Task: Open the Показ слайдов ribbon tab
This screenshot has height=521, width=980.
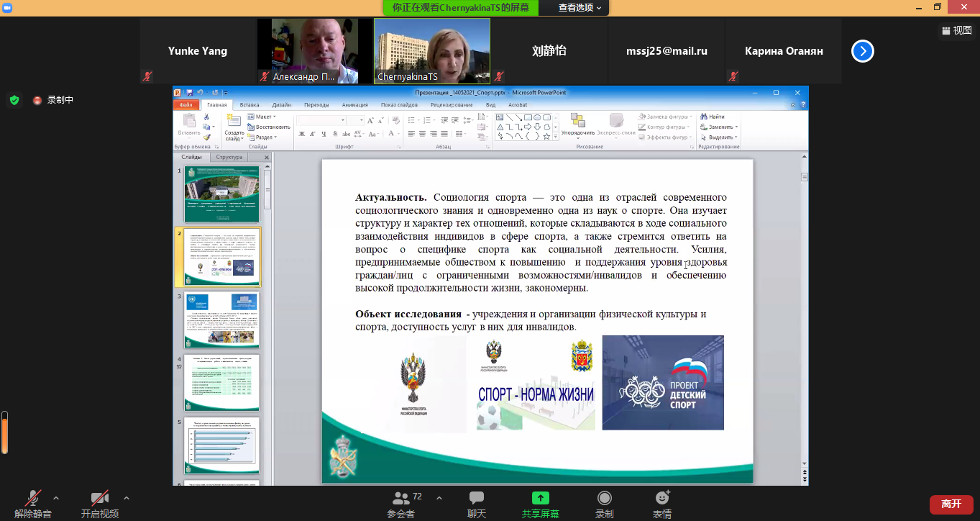Action: pos(399,105)
